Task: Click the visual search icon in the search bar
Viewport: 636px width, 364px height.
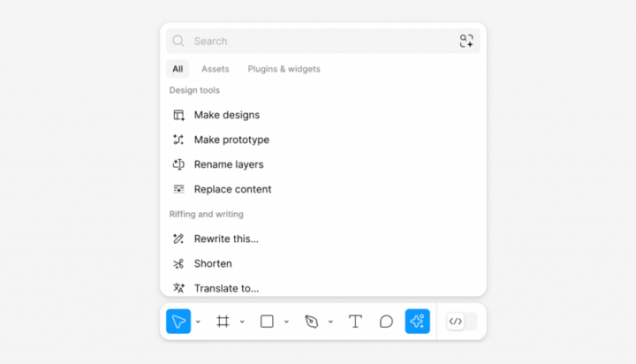Action: click(466, 41)
